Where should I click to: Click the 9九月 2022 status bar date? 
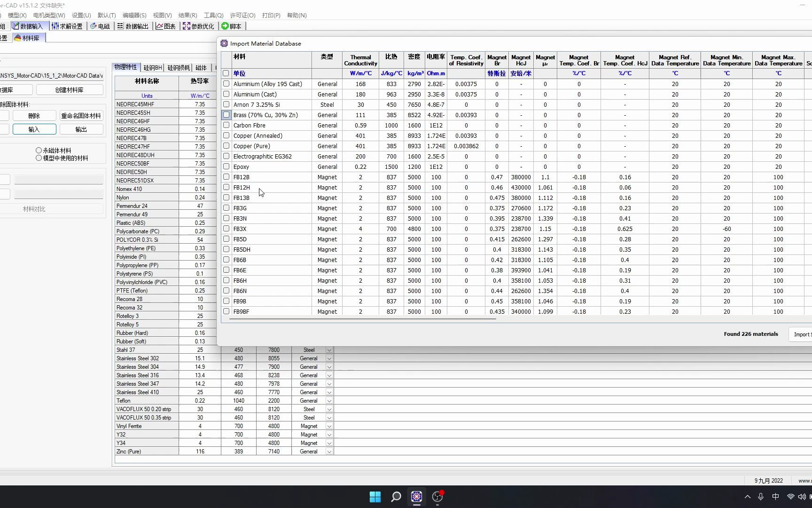pyautogui.click(x=769, y=481)
